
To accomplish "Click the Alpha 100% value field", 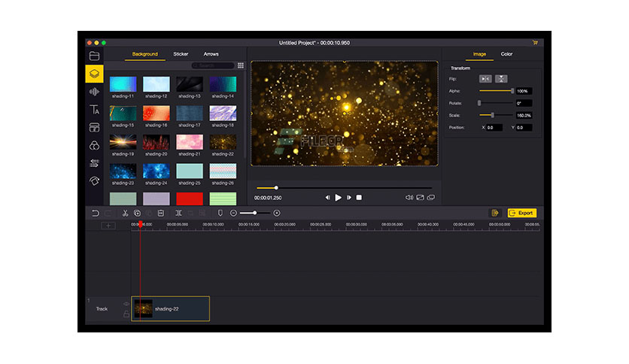I will (x=524, y=91).
